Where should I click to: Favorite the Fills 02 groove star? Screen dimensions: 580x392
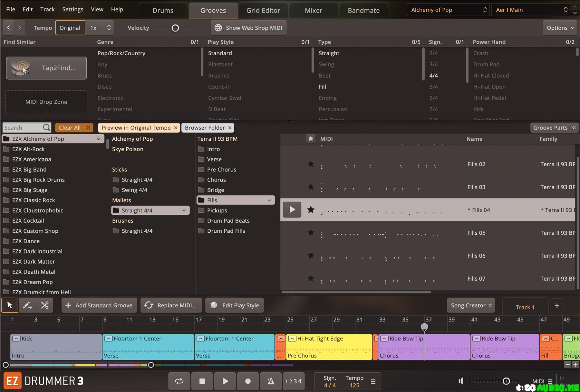311,164
